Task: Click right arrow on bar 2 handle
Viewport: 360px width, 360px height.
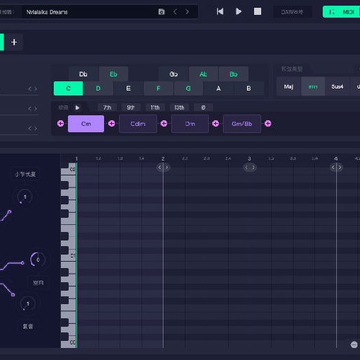Action: pyautogui.click(x=167, y=167)
